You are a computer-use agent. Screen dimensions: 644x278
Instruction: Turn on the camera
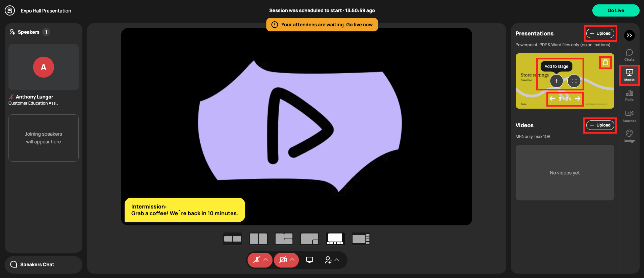click(283, 260)
